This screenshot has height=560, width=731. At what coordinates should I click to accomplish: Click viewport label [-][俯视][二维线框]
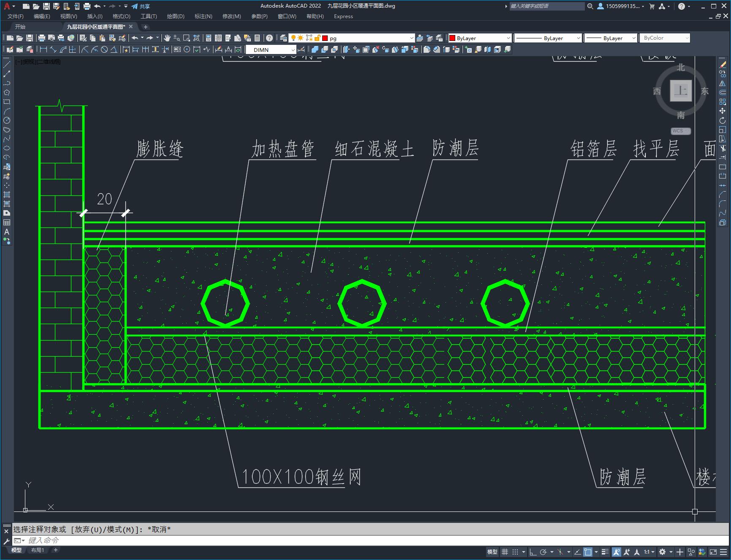(x=38, y=62)
